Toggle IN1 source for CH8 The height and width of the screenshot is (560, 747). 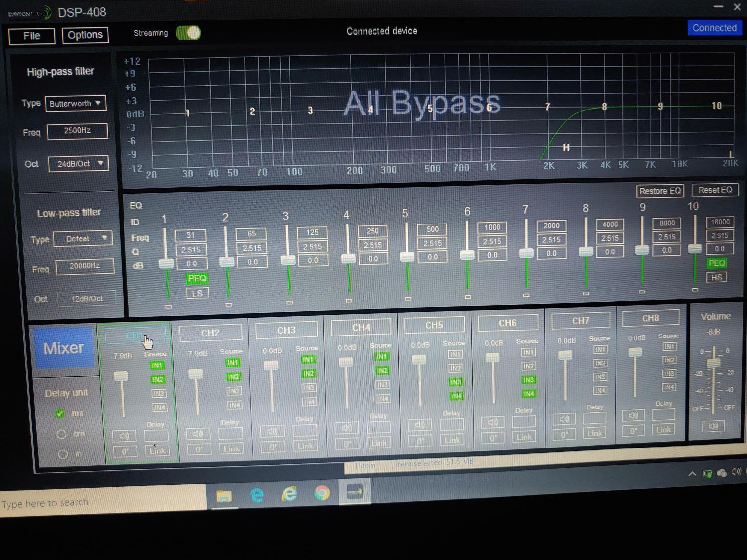(669, 346)
